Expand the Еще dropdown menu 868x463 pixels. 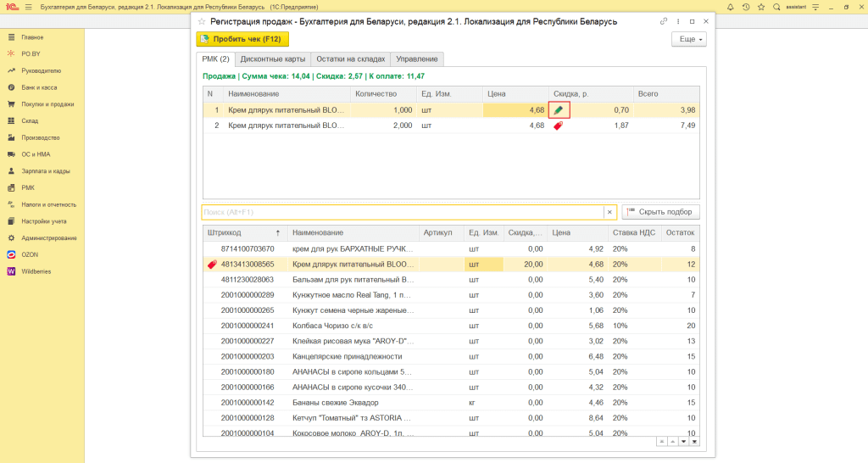pyautogui.click(x=689, y=39)
